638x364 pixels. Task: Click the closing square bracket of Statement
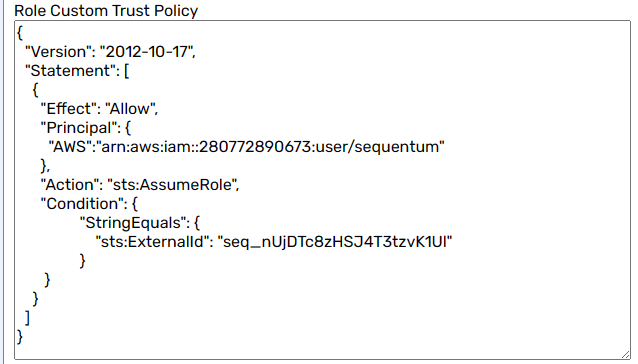(x=27, y=318)
